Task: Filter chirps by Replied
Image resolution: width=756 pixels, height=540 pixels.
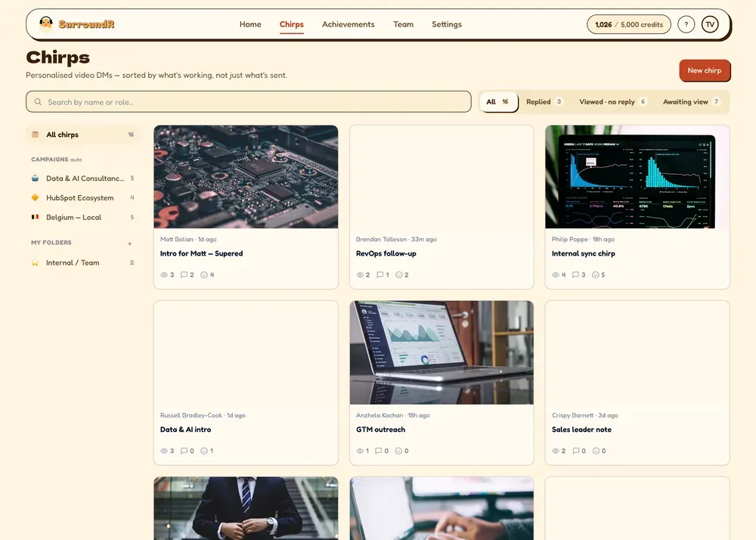Action: (x=544, y=102)
